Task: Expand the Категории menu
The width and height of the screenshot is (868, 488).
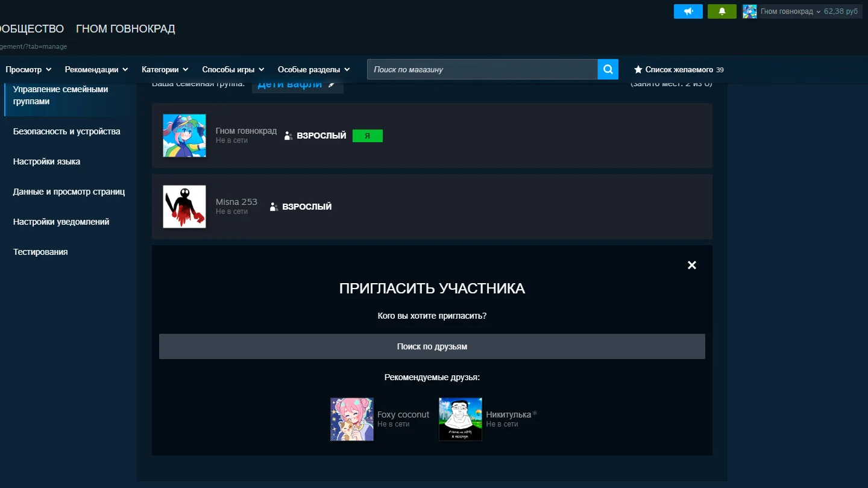Action: point(165,70)
